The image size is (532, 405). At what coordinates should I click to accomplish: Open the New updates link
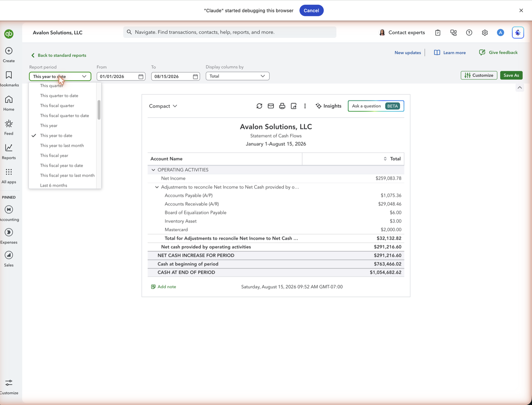[408, 52]
